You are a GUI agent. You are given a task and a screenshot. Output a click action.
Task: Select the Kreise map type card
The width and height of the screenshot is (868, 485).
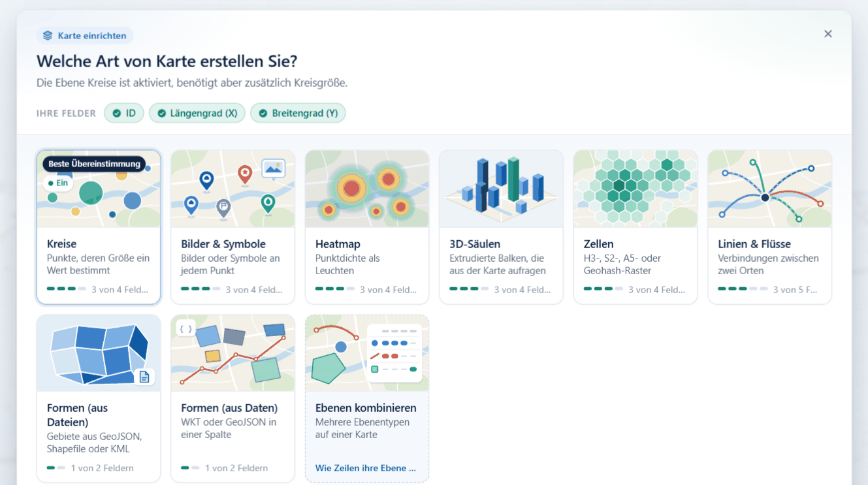pos(99,227)
